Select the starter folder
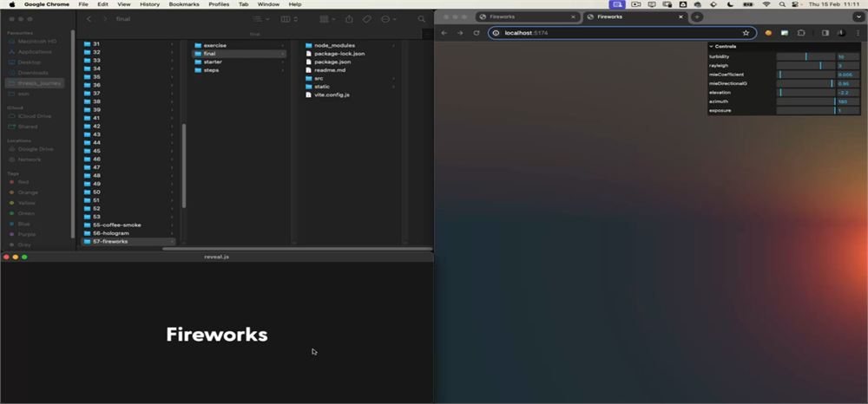 (x=239, y=62)
